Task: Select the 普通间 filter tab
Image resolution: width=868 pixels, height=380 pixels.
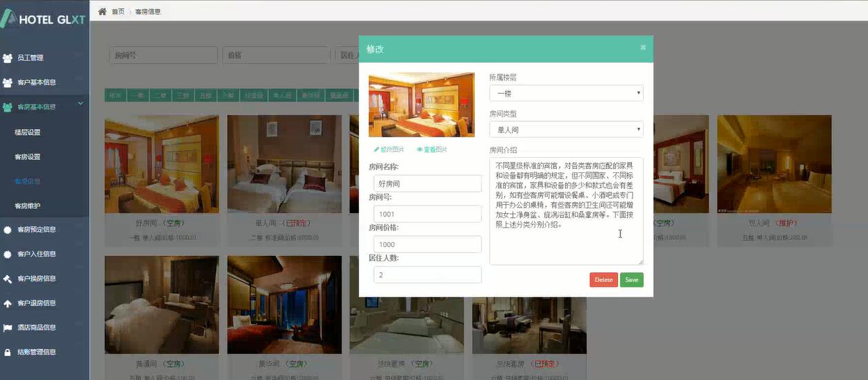Action: click(x=337, y=96)
